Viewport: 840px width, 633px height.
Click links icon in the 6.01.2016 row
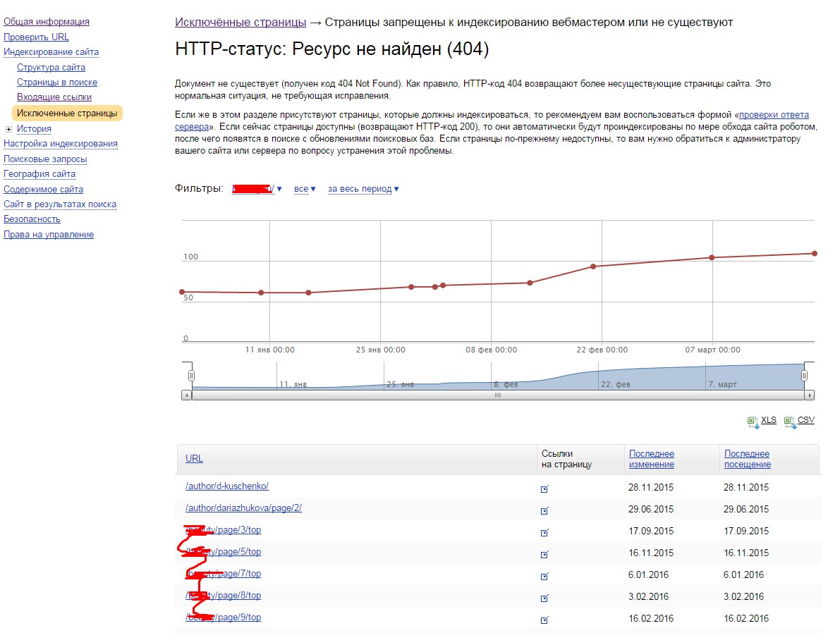pos(544,576)
